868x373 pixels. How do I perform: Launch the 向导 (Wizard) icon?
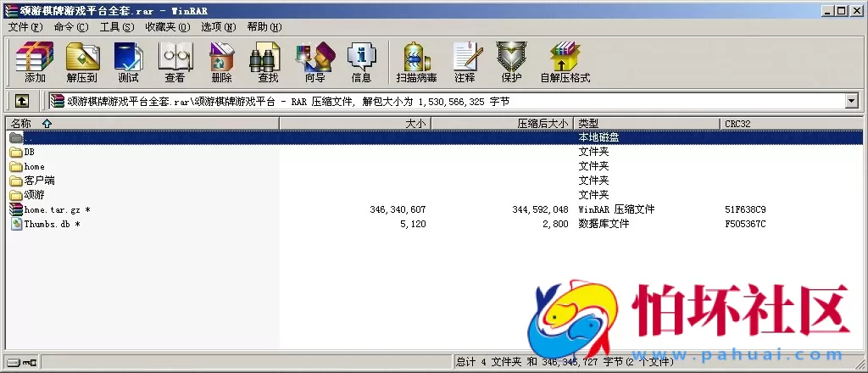(315, 57)
